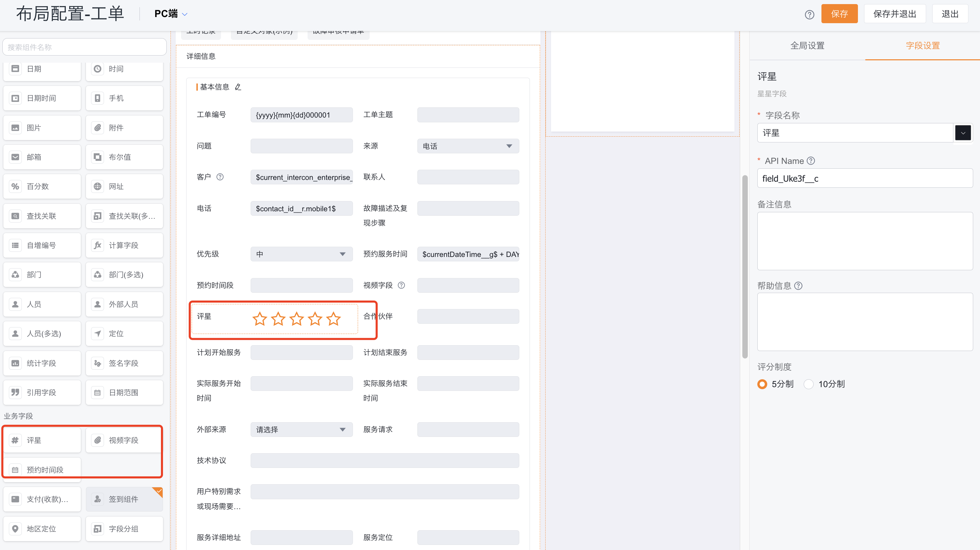Viewport: 980px width, 550px height.
Task: Click the help question mark icon beside 保存
Action: [x=809, y=14]
